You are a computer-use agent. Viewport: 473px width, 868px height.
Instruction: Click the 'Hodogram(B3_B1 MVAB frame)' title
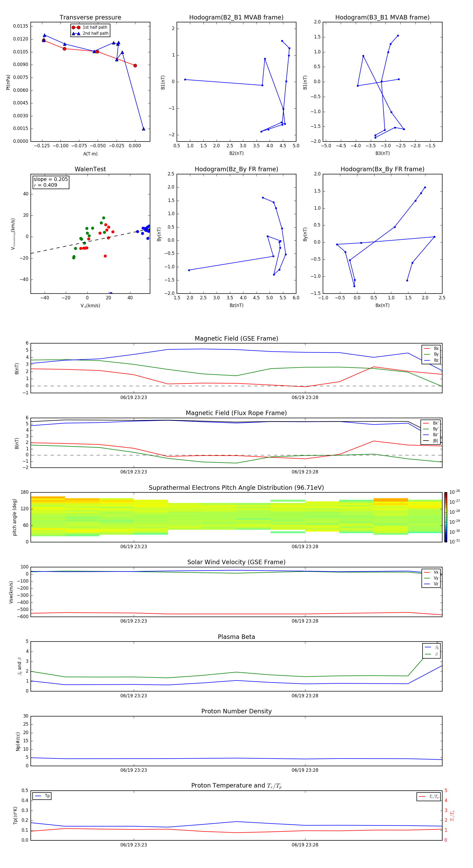click(x=382, y=18)
